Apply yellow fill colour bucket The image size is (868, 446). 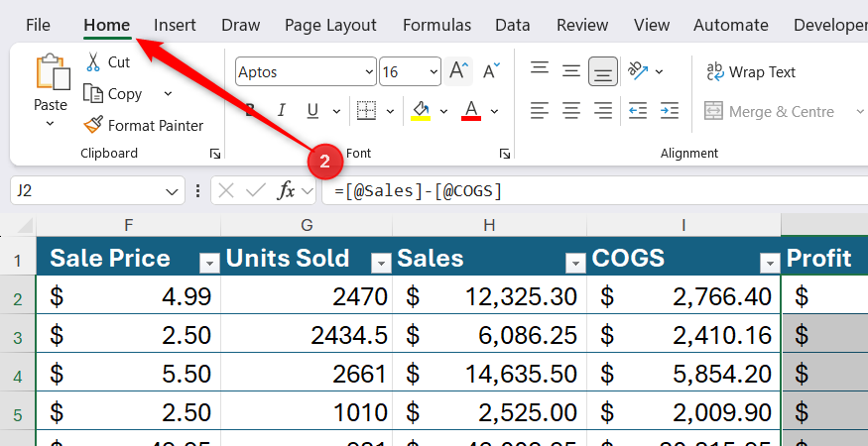[x=422, y=111]
